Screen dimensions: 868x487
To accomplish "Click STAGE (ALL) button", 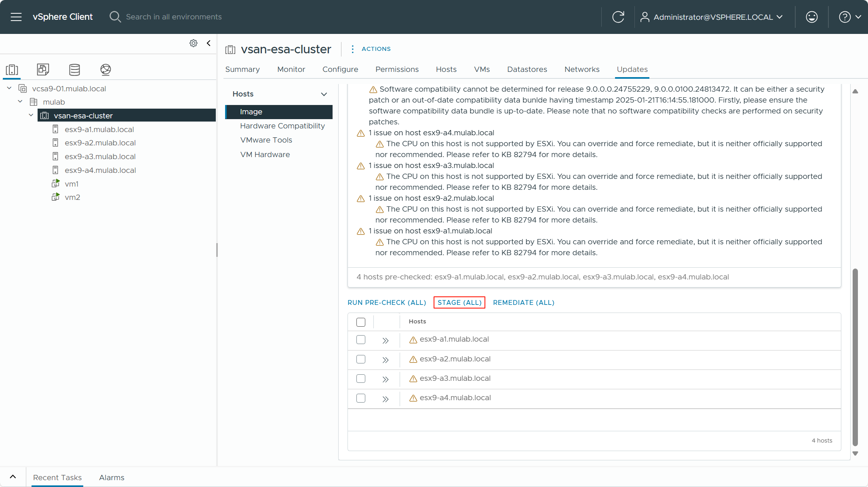I will pos(459,302).
